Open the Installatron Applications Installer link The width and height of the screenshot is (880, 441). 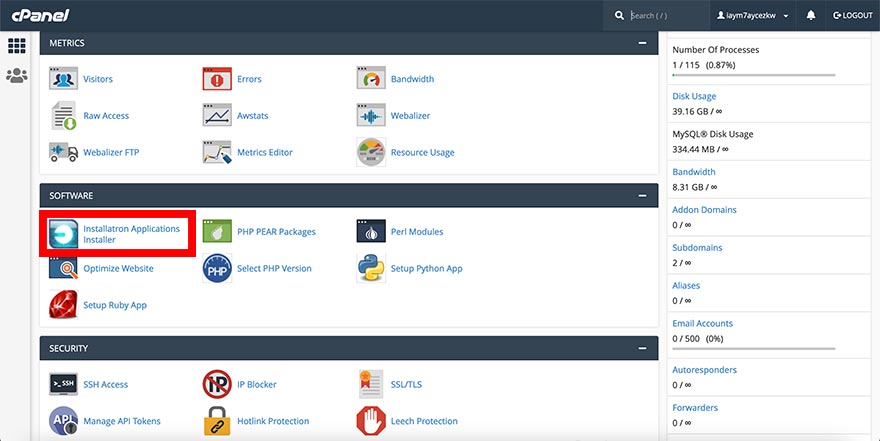[131, 234]
